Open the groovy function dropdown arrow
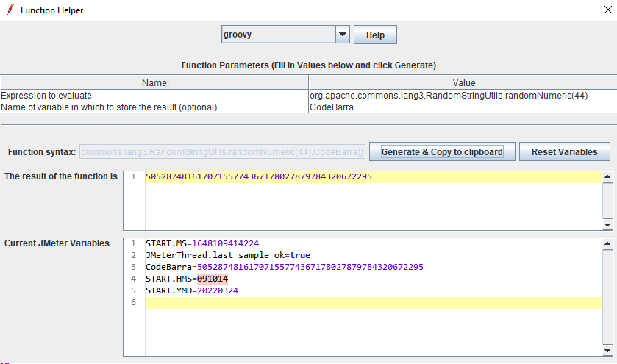Screen dimensions: 617x364 [x=342, y=35]
